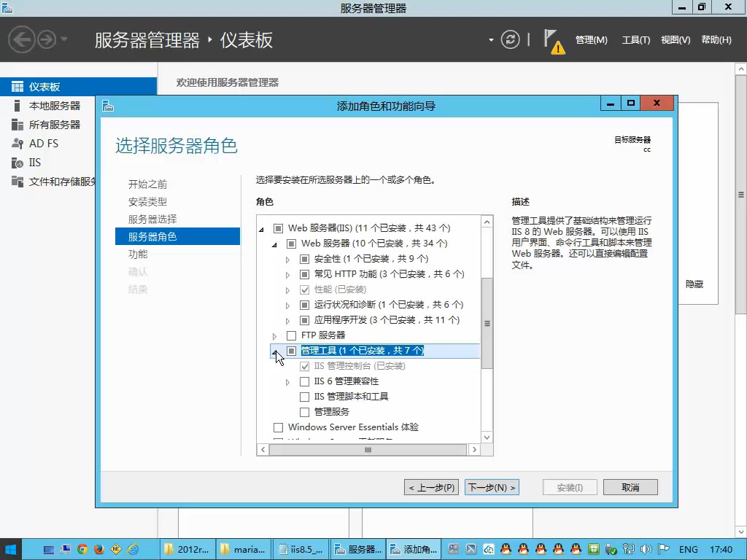The image size is (747, 560).
Task: Open the 帮助(H) menu
Action: click(x=716, y=40)
